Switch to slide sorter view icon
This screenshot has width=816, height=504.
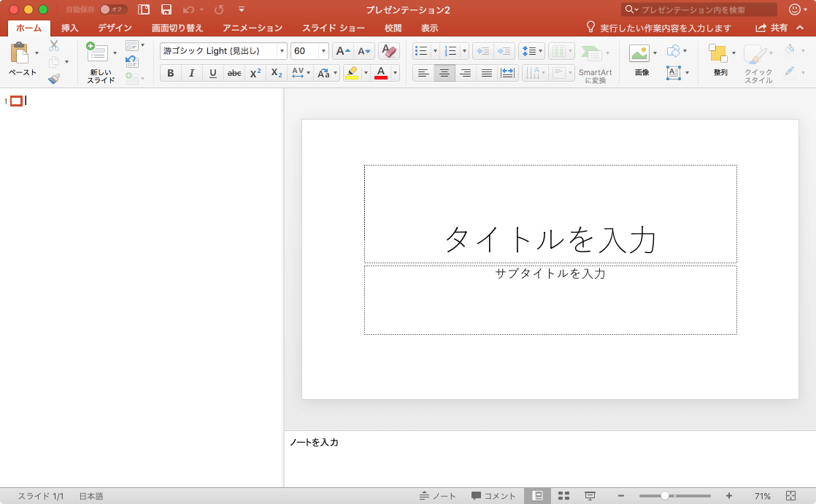click(x=563, y=496)
